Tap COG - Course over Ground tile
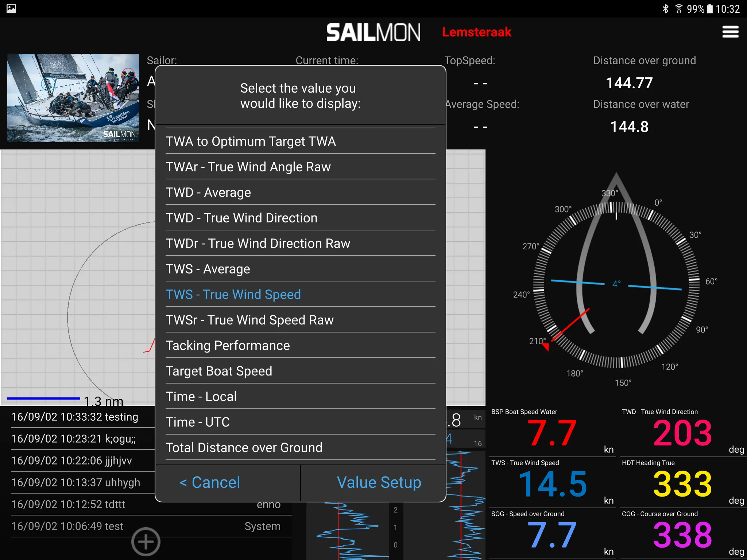 coord(683,533)
